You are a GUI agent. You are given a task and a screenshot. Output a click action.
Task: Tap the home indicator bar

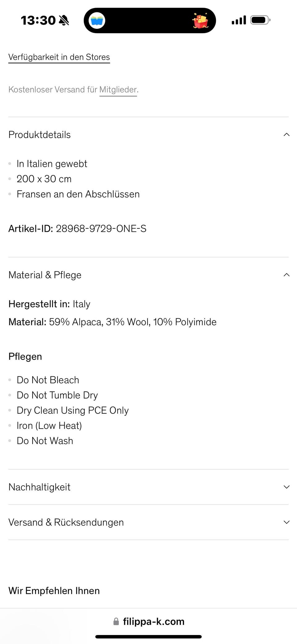[148, 637]
